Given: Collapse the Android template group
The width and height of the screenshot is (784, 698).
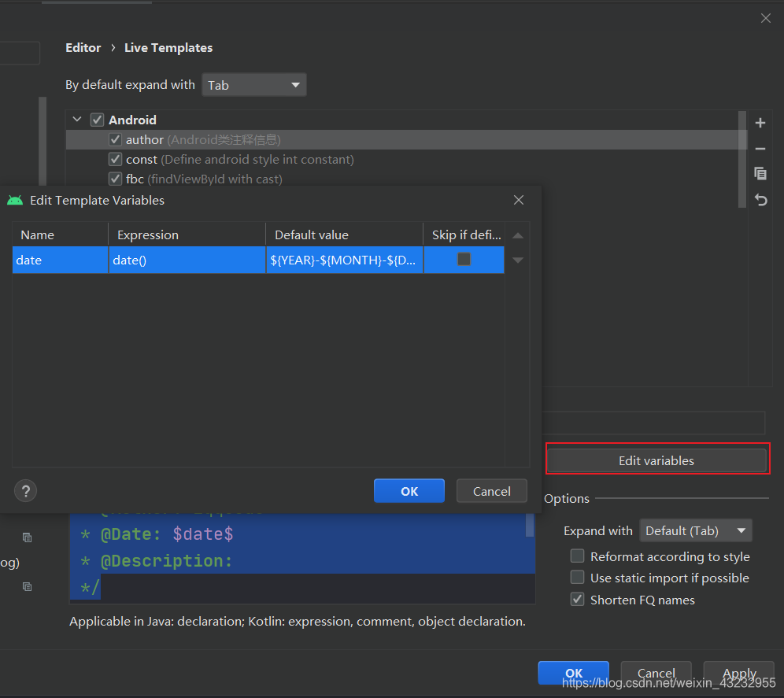Looking at the screenshot, I should pos(76,119).
